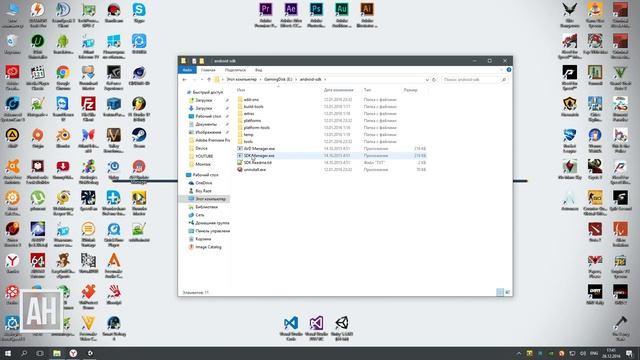Screen dimensions: 640x360
Task: Open Библиотеки in the navigation pane
Action: [206, 207]
